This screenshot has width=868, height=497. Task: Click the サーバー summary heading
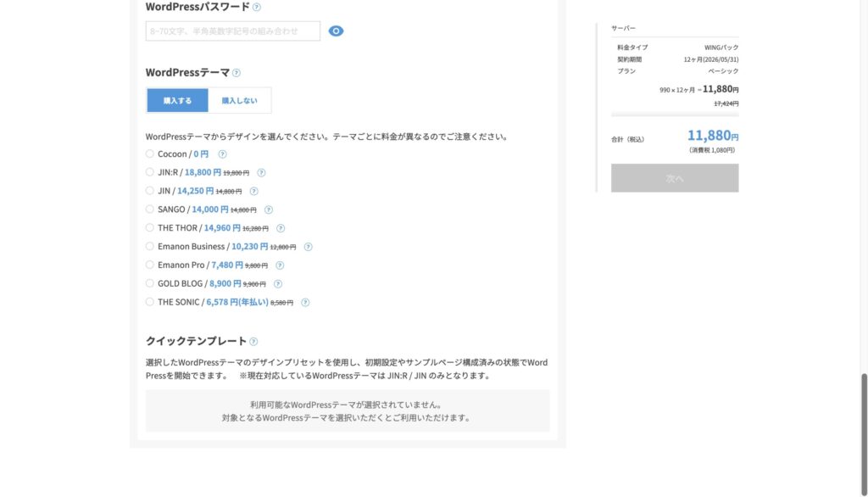(x=623, y=28)
